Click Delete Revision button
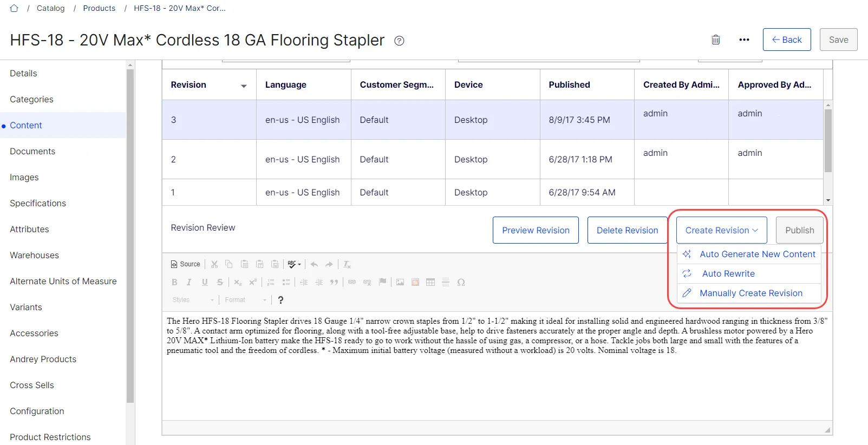868x445 pixels. pyautogui.click(x=627, y=230)
